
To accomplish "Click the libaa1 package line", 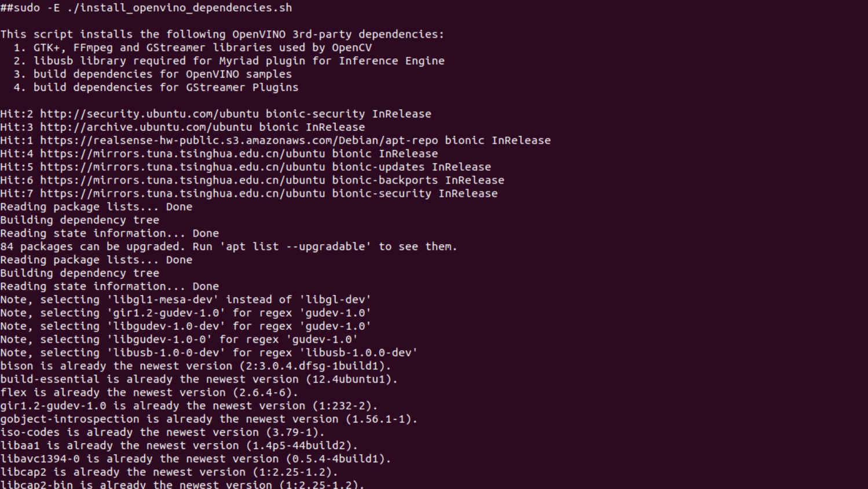I will [x=179, y=446].
